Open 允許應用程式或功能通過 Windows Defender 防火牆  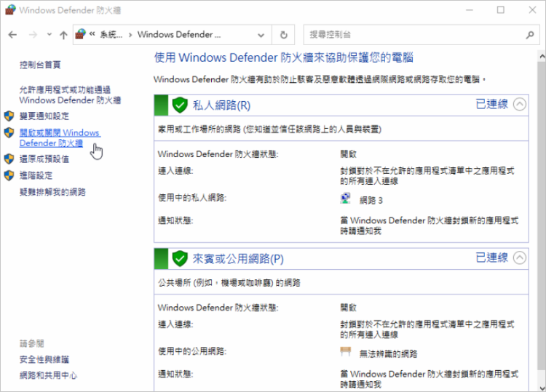[70, 95]
